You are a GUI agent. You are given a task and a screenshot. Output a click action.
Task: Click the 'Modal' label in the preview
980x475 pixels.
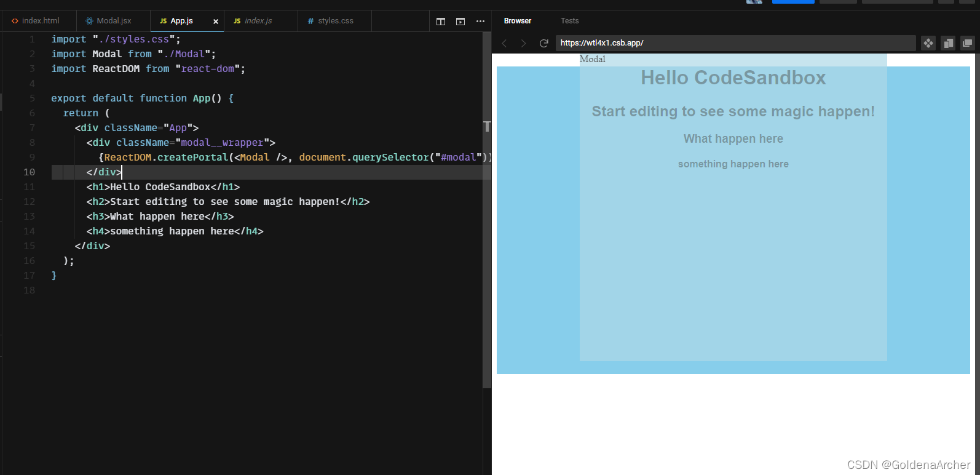click(593, 59)
